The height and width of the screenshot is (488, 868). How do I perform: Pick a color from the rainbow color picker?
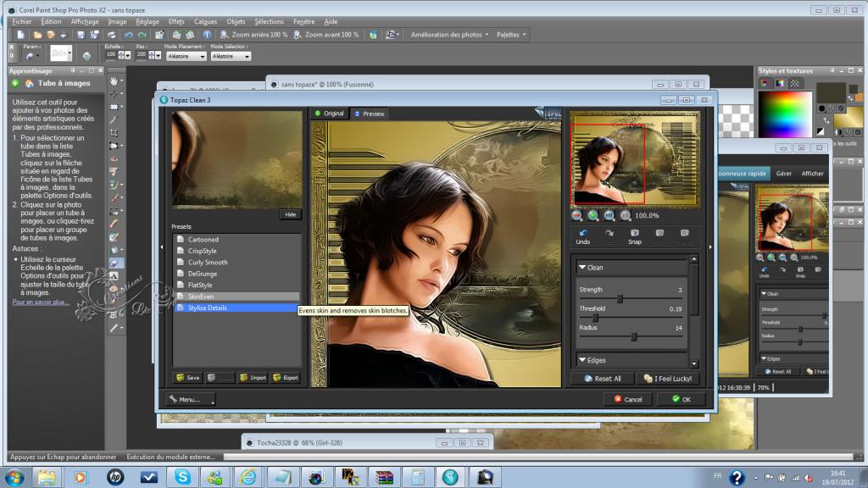[x=785, y=114]
